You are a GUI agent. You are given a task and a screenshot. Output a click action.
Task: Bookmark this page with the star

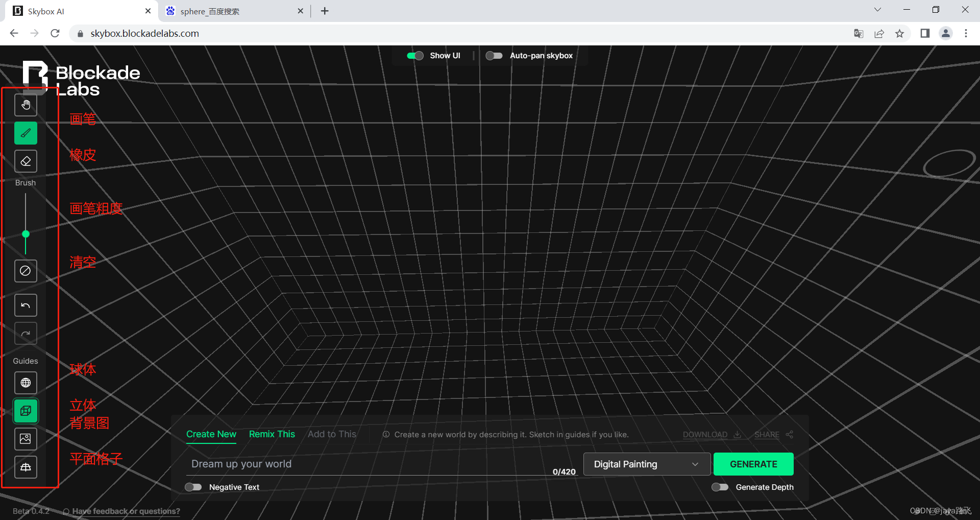pyautogui.click(x=899, y=34)
